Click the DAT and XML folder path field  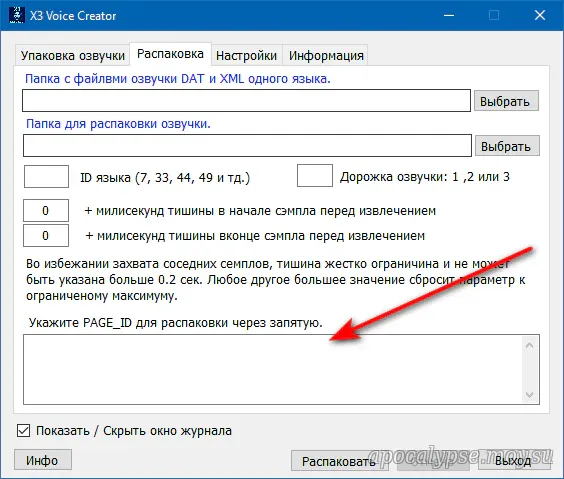246,101
